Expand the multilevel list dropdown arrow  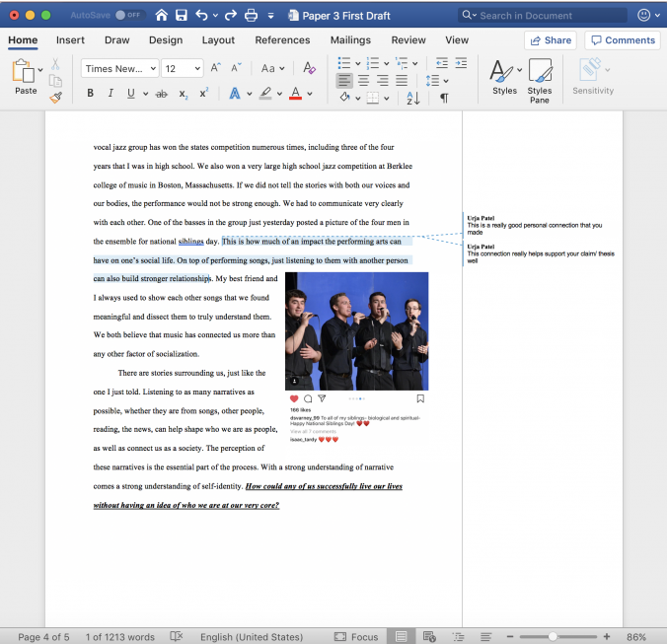click(414, 64)
